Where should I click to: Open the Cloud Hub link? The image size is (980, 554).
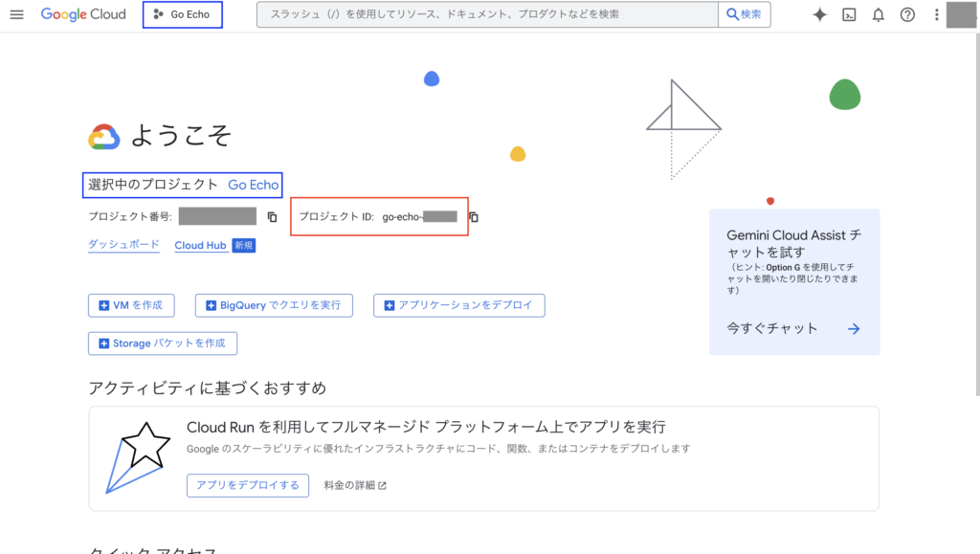coord(200,246)
